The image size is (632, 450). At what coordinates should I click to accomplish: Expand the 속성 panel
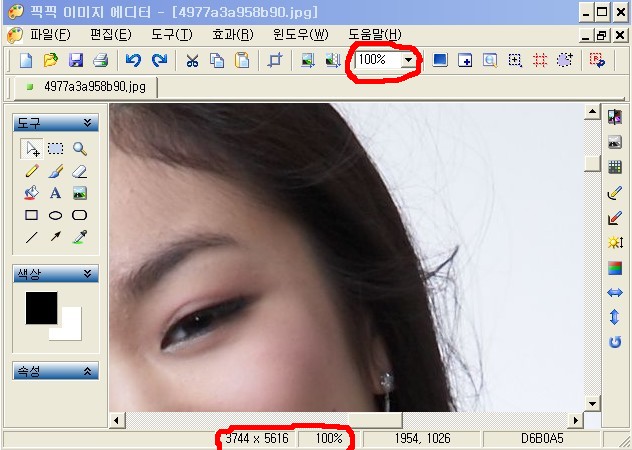pos(87,371)
